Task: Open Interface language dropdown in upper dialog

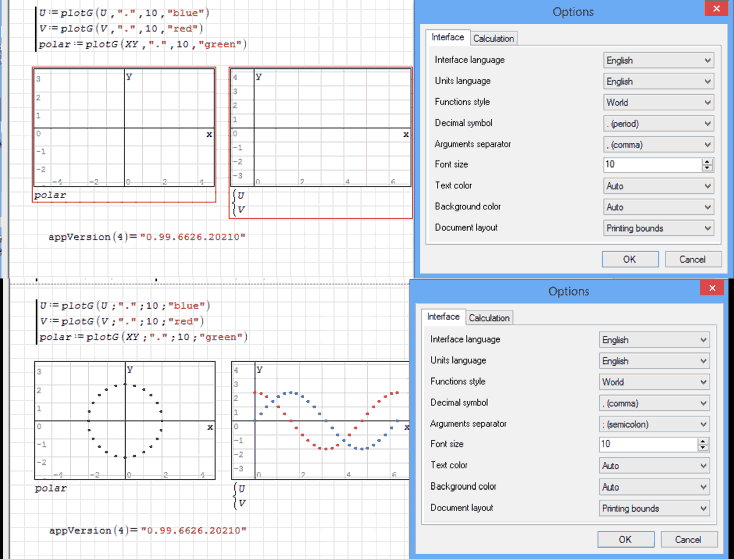Action: pos(659,60)
